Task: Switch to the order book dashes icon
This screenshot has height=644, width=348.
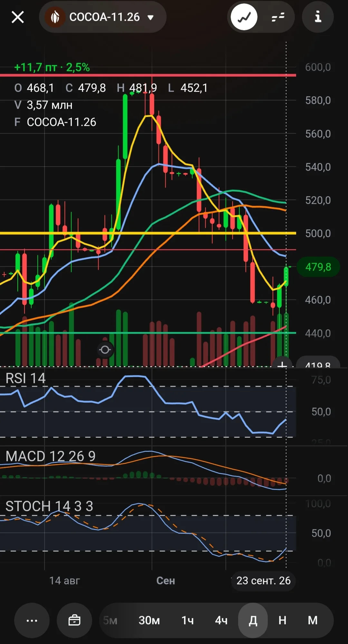Action: pos(278,17)
